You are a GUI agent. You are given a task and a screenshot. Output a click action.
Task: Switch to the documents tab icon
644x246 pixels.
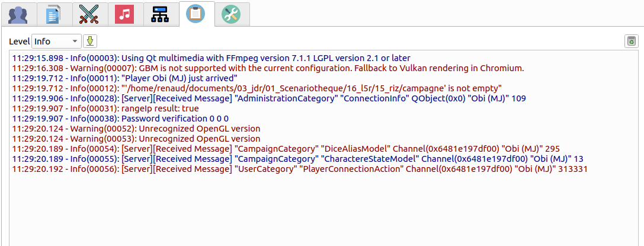[x=53, y=14]
